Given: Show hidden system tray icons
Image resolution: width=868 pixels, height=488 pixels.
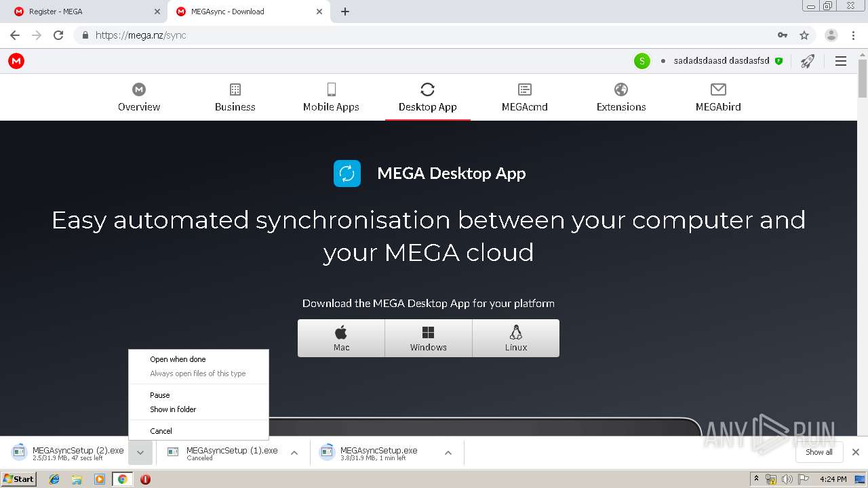Looking at the screenshot, I should pyautogui.click(x=756, y=479).
